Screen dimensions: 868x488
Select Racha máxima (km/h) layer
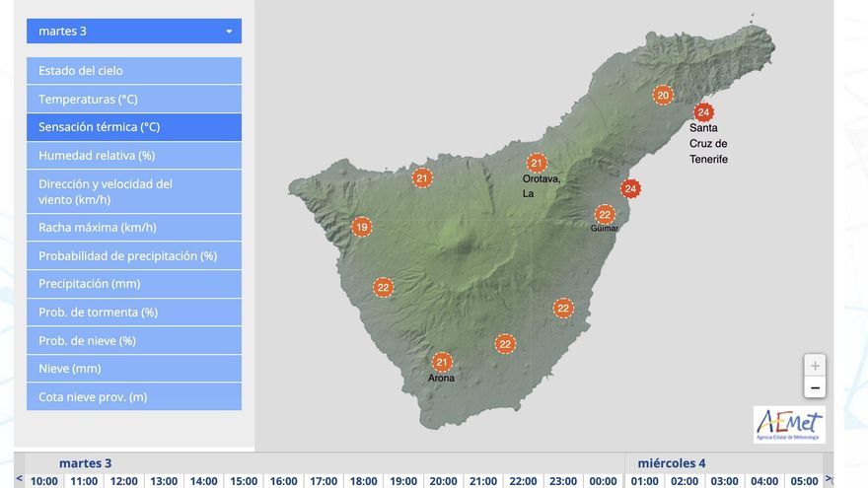click(134, 228)
